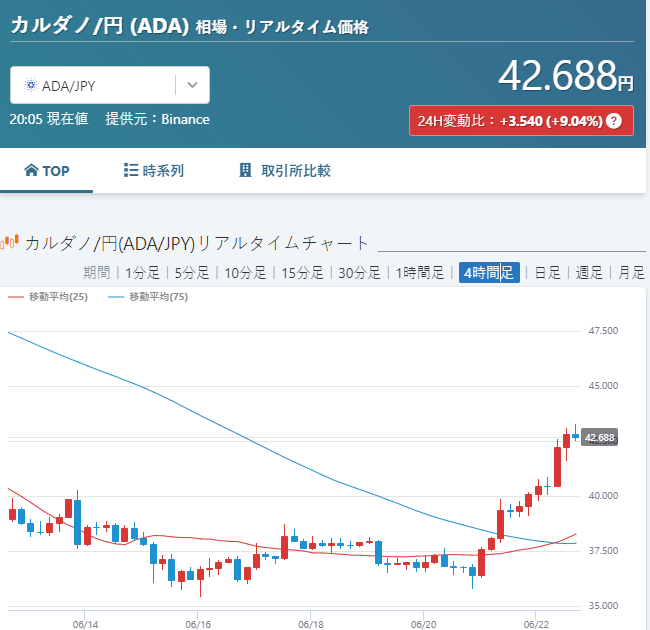The image size is (650, 630).
Task: Click the 42.688円 large price text
Action: 566,76
